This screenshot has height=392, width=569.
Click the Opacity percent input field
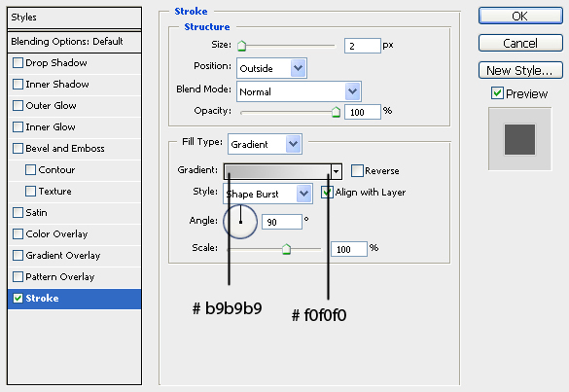(x=363, y=112)
